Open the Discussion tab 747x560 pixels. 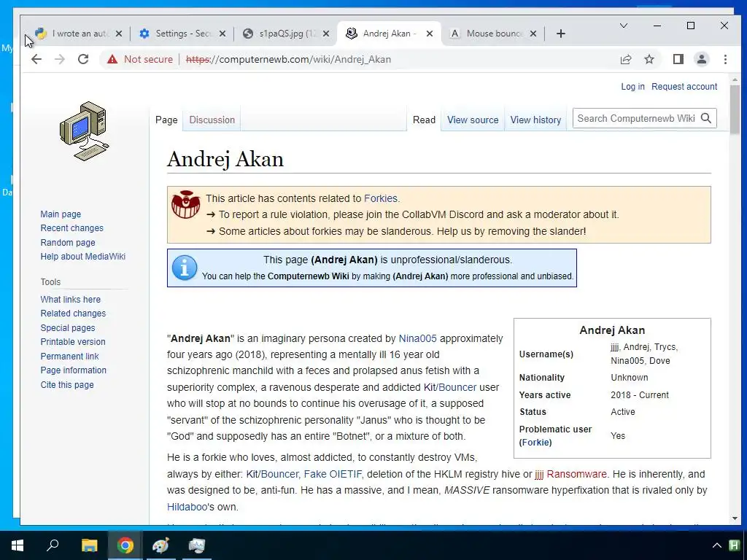pyautogui.click(x=212, y=120)
